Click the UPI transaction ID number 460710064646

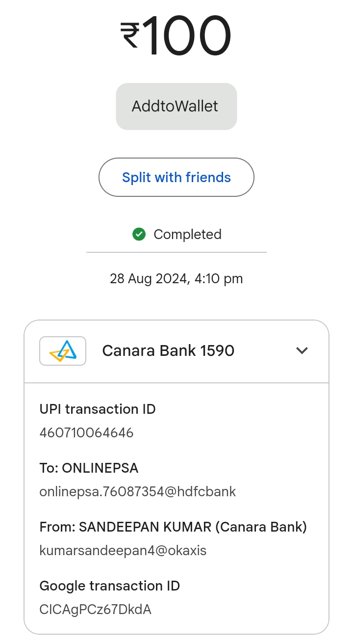(86, 432)
